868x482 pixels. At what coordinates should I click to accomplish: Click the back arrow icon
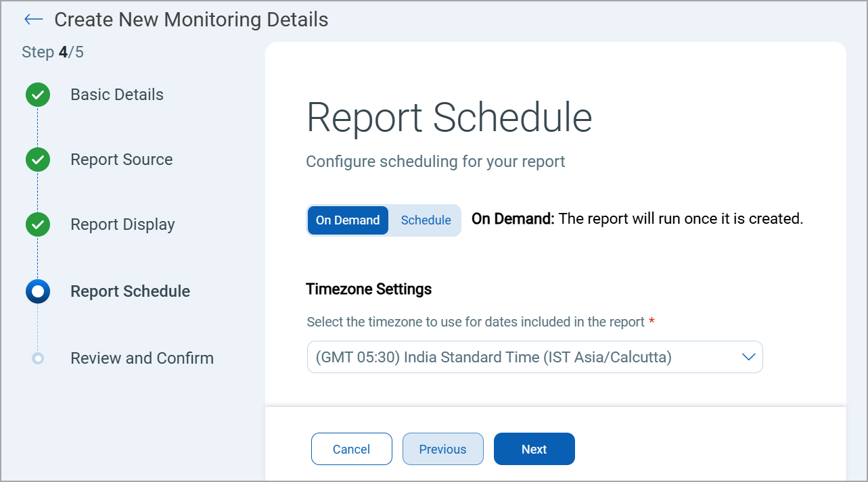[33, 20]
